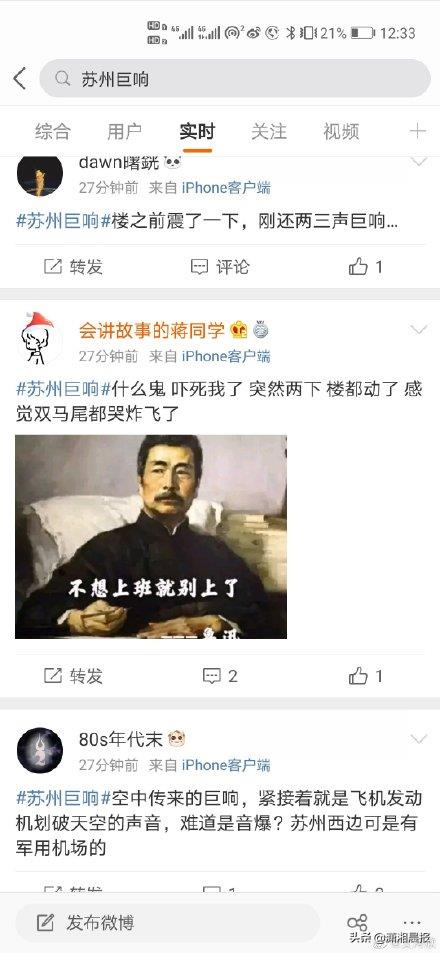The image size is (440, 953).
Task: Open the 会讲故事的蒋同学 username link
Action: click(152, 330)
